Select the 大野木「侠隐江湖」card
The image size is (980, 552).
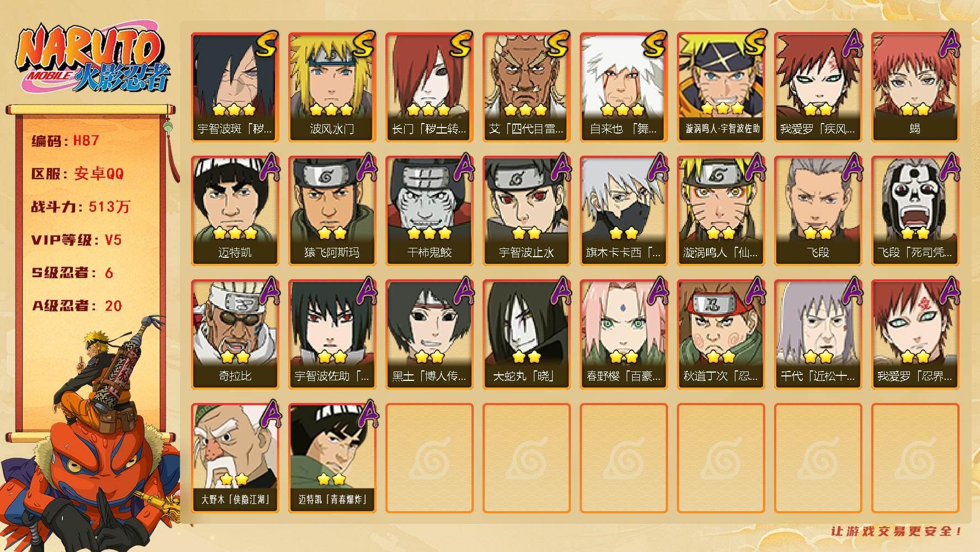(235, 458)
